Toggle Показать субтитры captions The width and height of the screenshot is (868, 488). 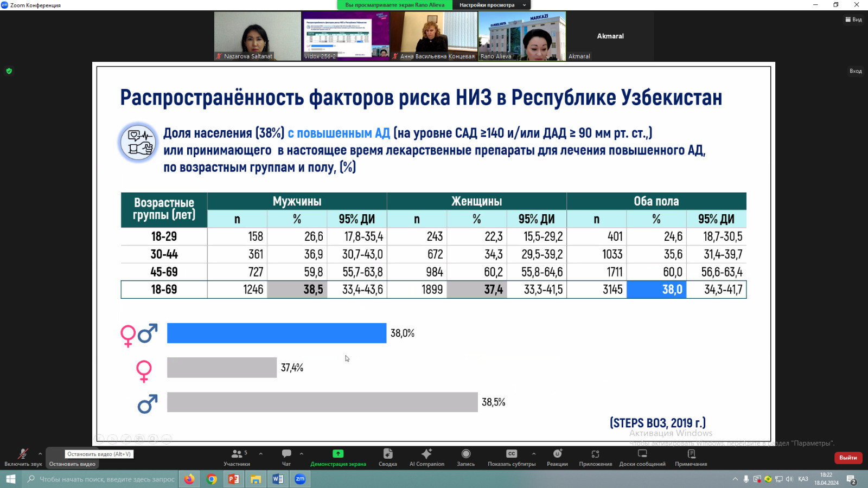point(511,457)
